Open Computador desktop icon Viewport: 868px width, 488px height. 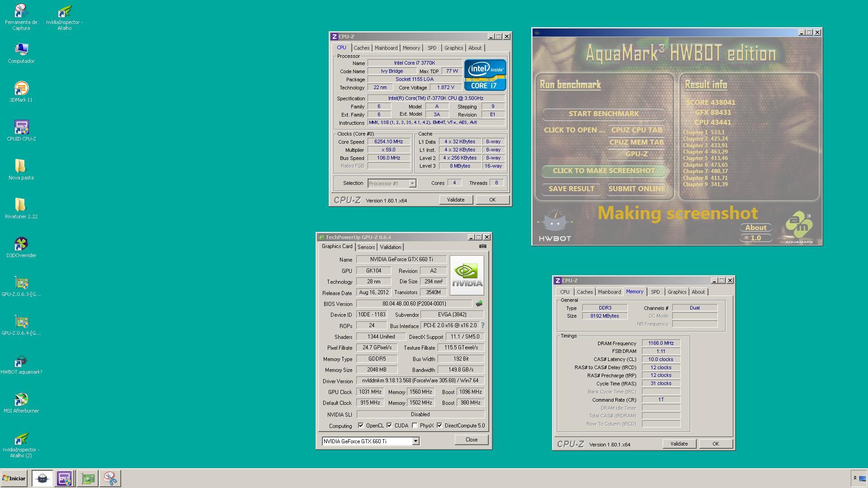point(21,53)
